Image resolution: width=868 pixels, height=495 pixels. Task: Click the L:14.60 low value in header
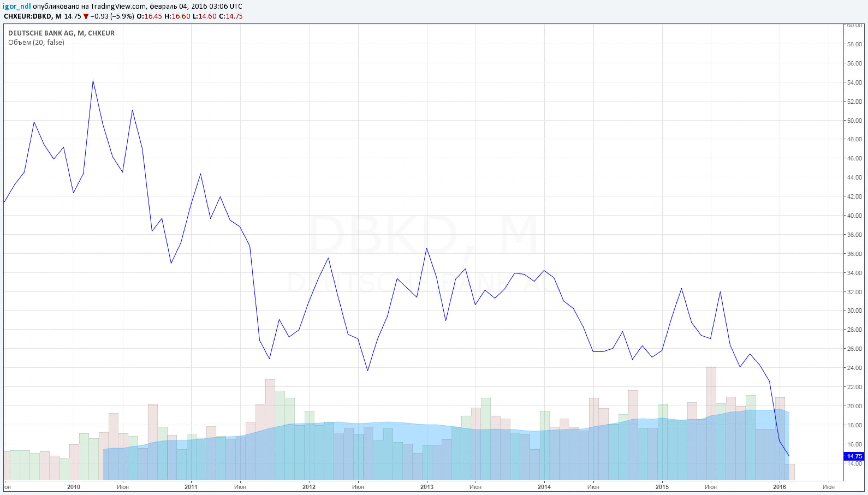(204, 16)
